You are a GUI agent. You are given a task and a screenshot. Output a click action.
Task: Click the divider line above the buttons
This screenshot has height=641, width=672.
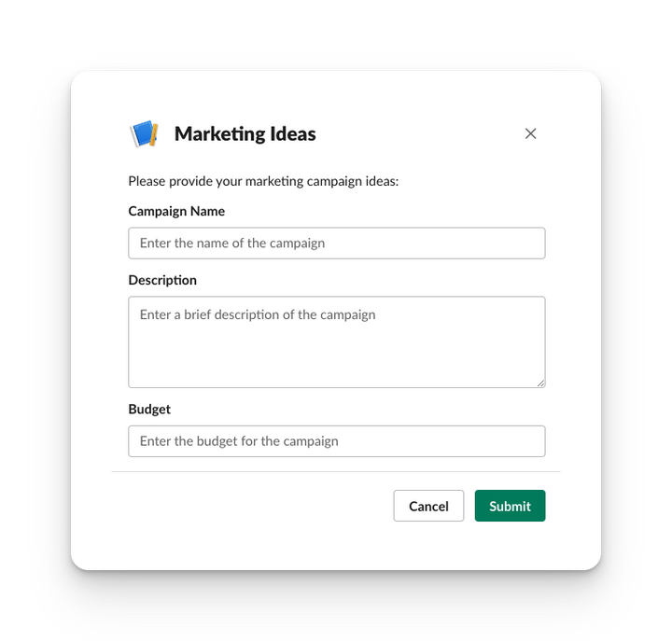(336, 472)
